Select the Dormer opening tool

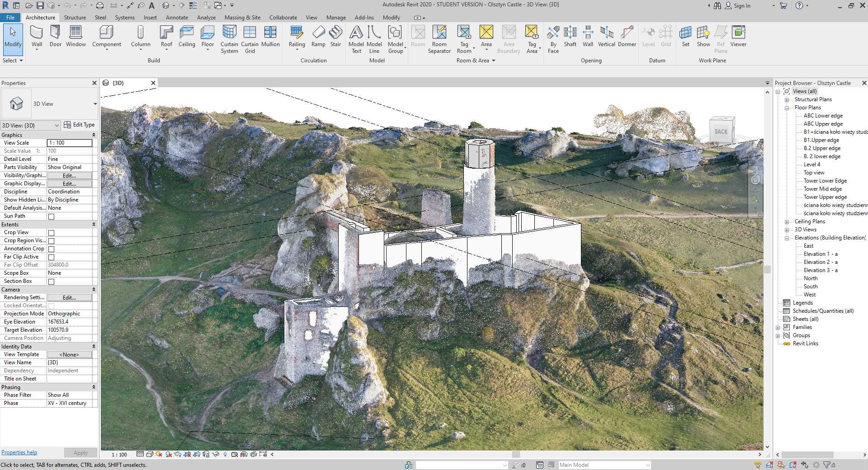tap(627, 36)
